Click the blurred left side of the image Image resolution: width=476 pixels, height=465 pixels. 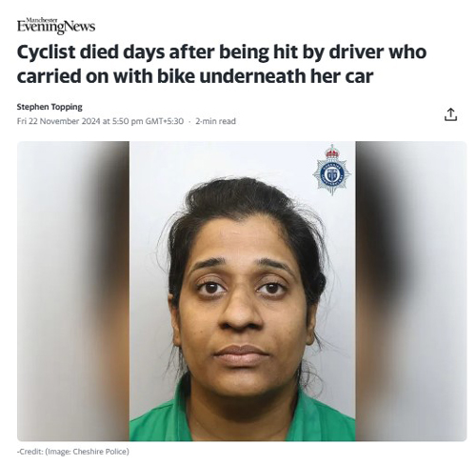[73, 291]
